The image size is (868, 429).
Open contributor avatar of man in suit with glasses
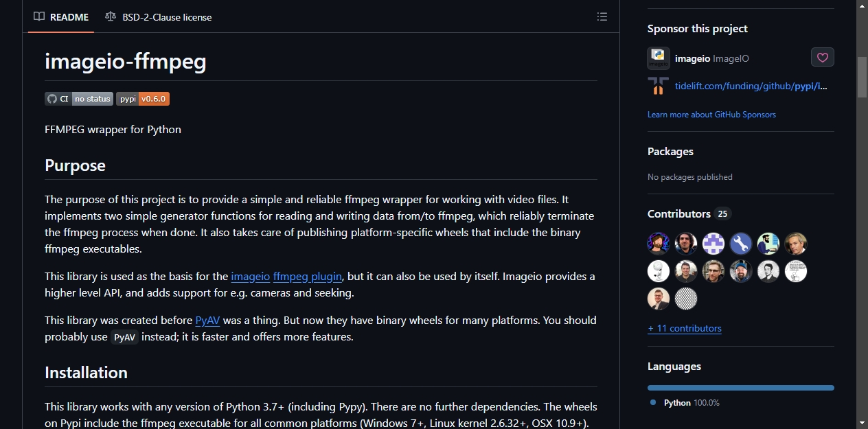click(659, 299)
